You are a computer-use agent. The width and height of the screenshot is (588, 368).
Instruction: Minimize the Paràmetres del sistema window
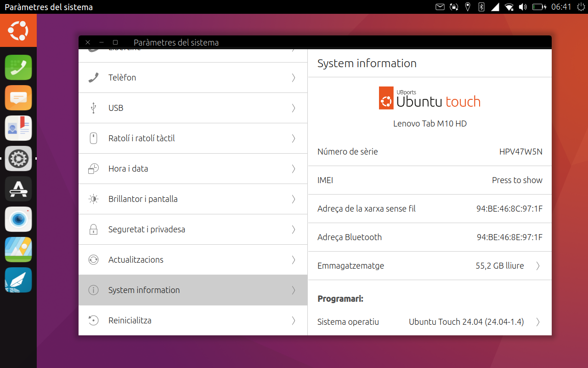click(x=102, y=42)
